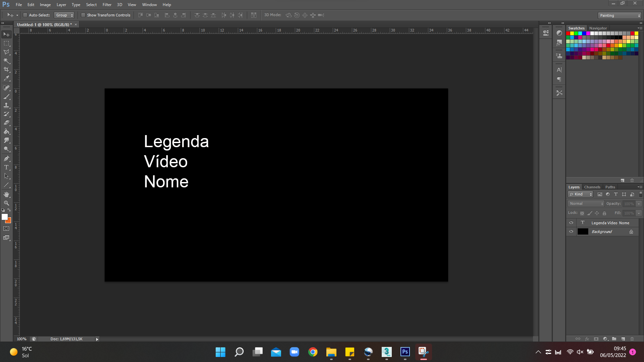This screenshot has width=644, height=362.
Task: Select the Healing Brush tool
Action: [x=6, y=88]
